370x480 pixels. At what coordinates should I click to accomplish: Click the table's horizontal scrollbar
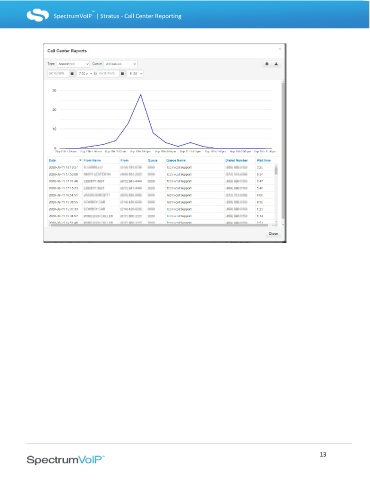click(x=159, y=225)
